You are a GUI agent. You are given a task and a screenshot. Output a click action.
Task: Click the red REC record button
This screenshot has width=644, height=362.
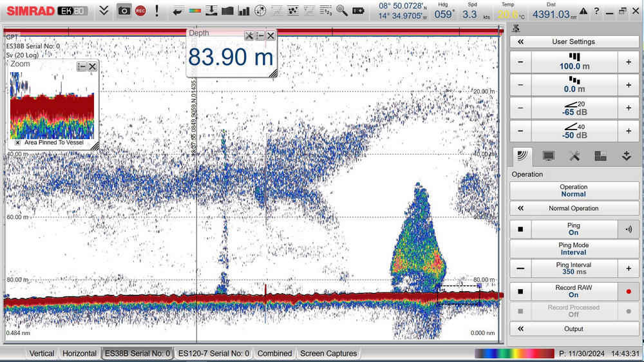tap(140, 11)
